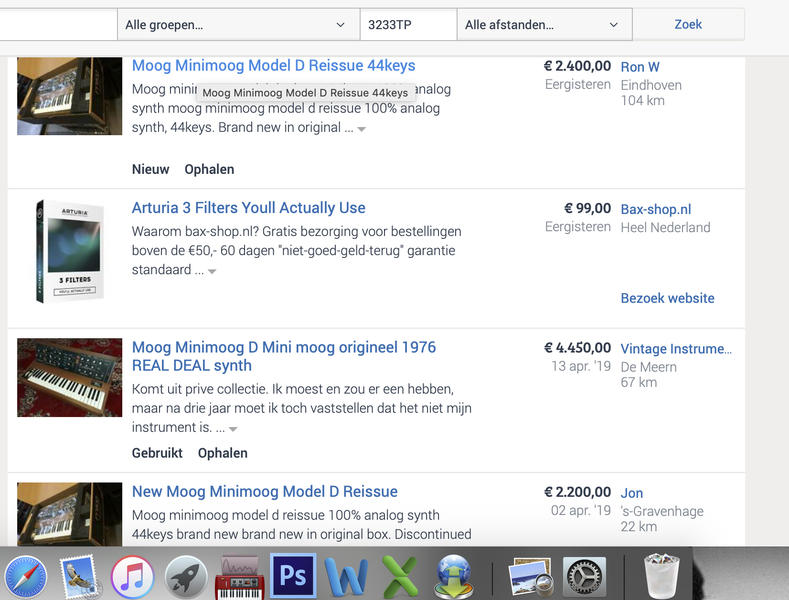This screenshot has height=600, width=789.
Task: Open the Mail stamp icon in dock
Action: [x=80, y=575]
